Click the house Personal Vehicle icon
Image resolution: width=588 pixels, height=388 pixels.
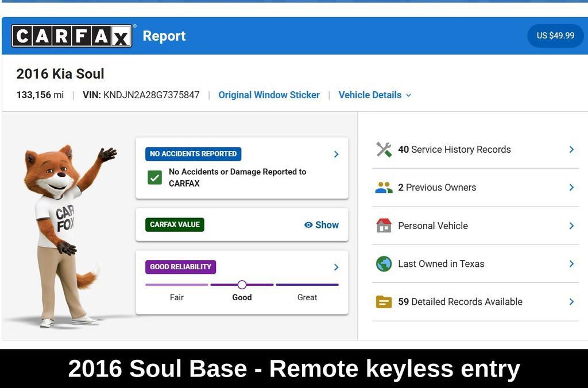coord(384,226)
